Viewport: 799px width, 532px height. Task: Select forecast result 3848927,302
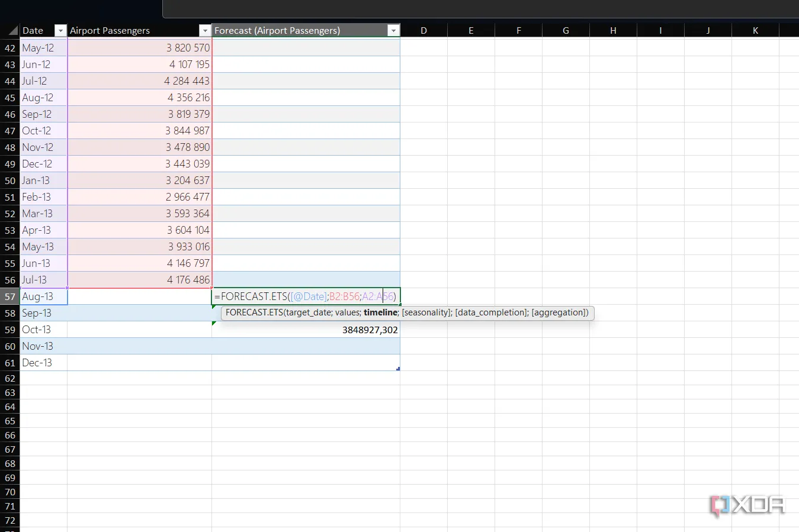(x=306, y=330)
